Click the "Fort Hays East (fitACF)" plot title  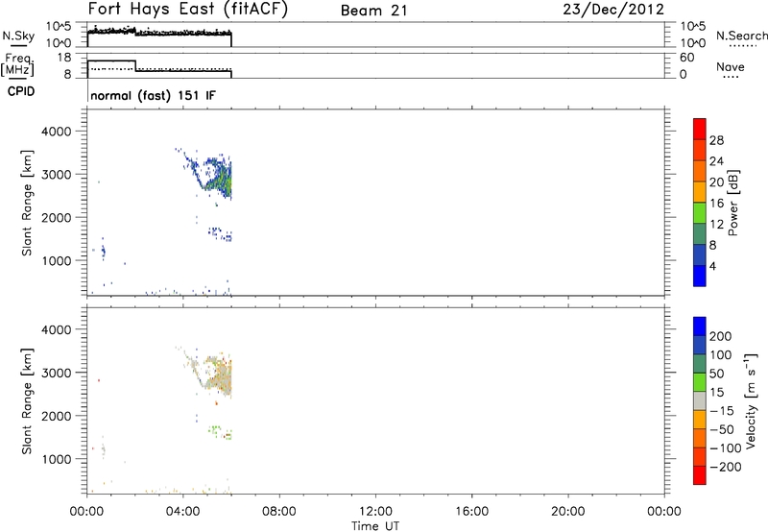tap(188, 10)
